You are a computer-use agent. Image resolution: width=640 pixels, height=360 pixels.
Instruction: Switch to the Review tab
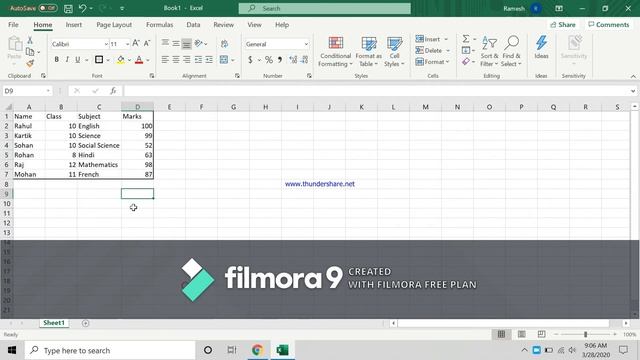[223, 24]
